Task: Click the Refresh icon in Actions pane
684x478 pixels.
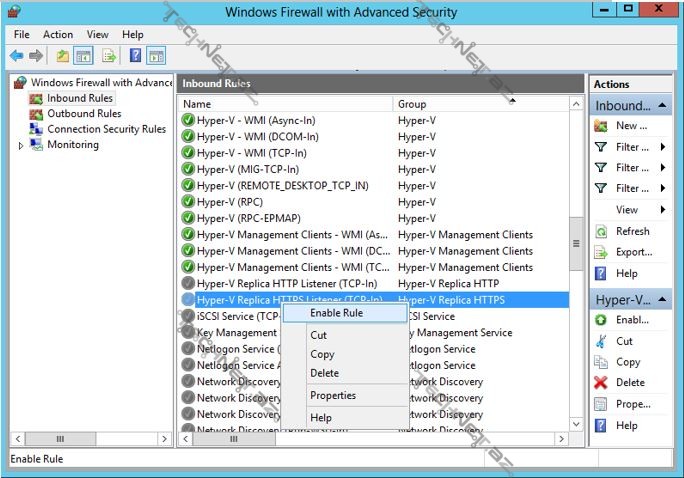Action: 601,231
